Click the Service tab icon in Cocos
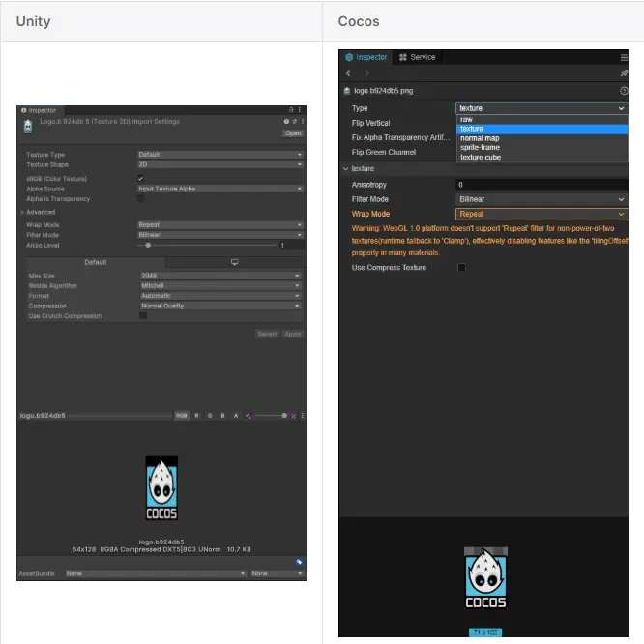 tap(403, 57)
